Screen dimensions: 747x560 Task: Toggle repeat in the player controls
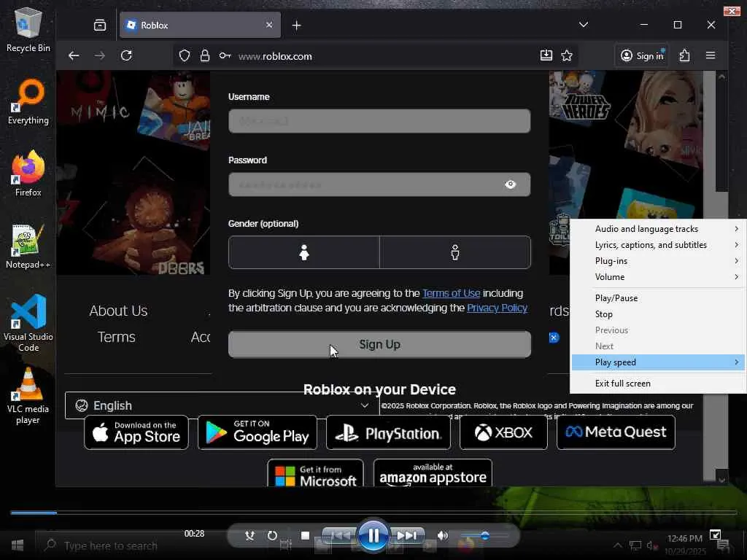click(x=272, y=536)
